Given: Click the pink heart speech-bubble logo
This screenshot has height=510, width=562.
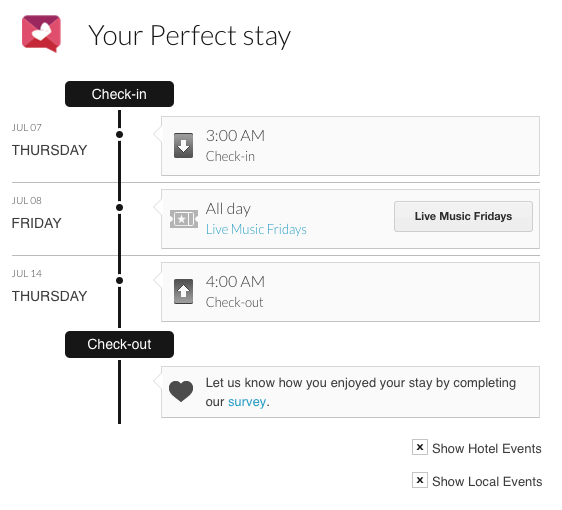Looking at the screenshot, I should [x=41, y=33].
